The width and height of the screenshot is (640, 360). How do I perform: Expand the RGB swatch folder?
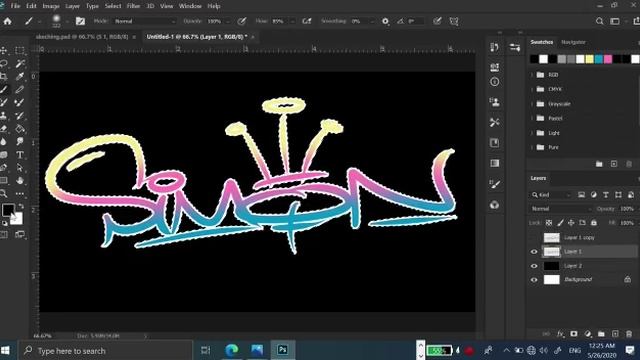click(532, 75)
